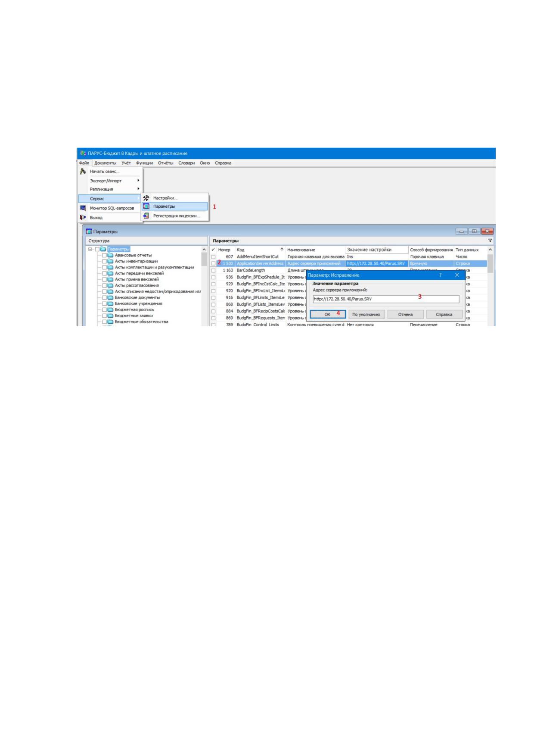Tick the checkbox for Акты передачи векселей
This screenshot has width=534, height=756.
(104, 273)
